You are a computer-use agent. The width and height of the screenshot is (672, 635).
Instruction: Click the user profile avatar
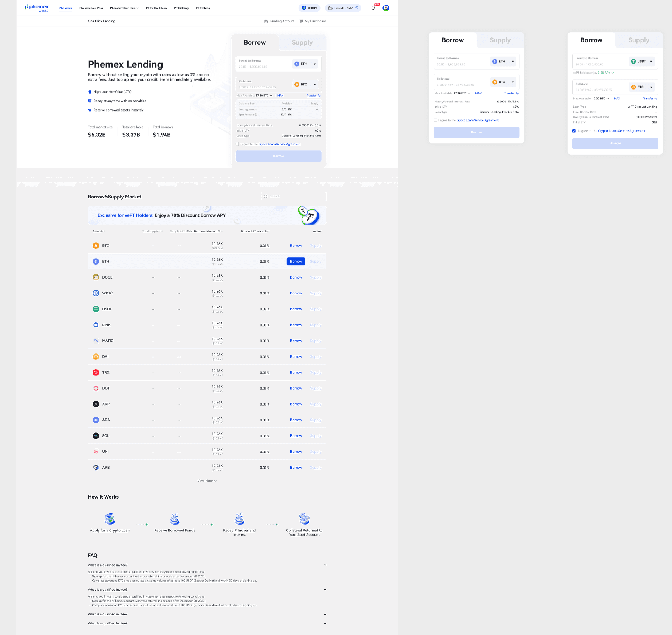coord(386,8)
